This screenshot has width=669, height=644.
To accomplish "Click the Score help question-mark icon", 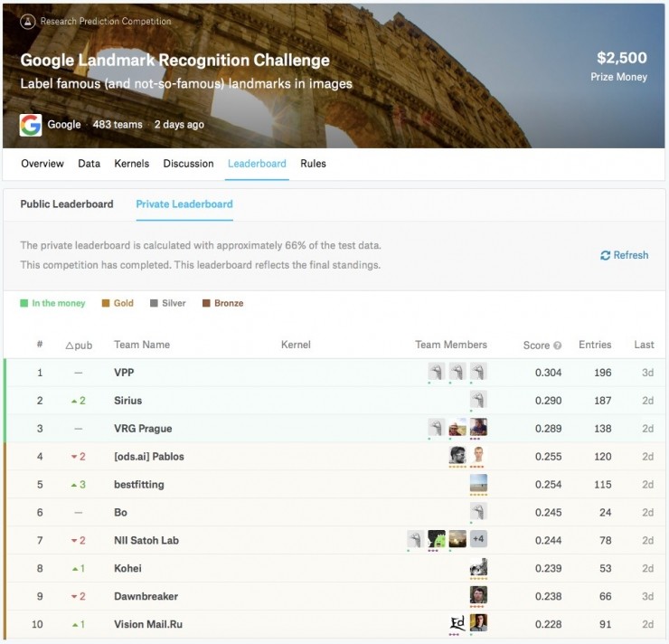I will coord(557,346).
